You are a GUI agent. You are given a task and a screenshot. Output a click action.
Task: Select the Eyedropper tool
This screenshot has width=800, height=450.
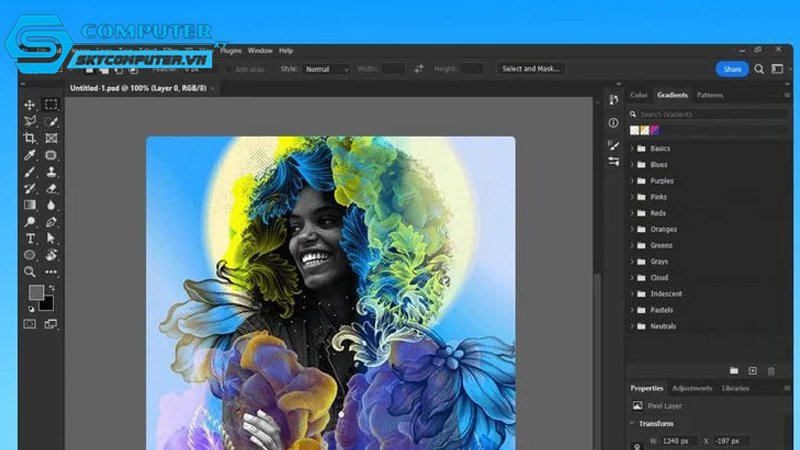(x=30, y=155)
